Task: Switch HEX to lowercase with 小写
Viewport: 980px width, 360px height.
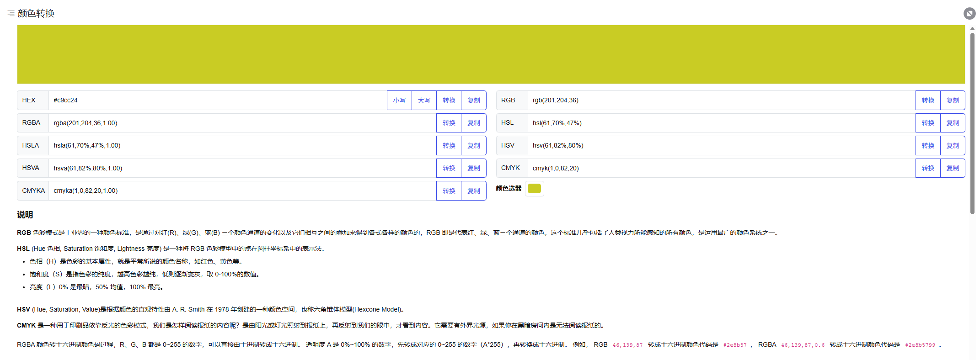Action: [x=399, y=101]
